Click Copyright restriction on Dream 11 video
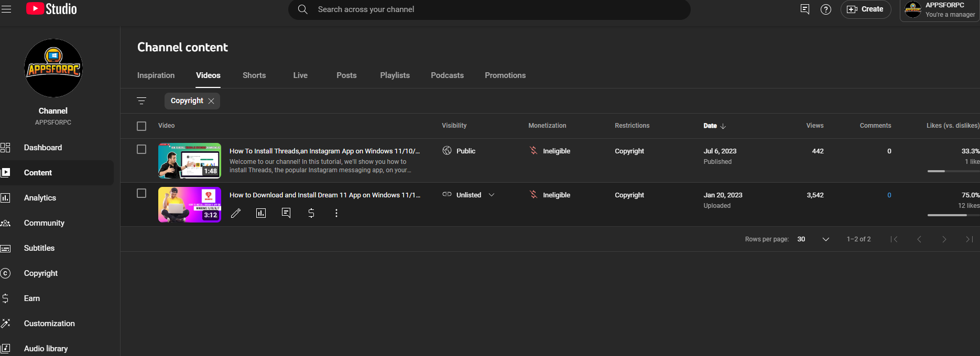Viewport: 980px width, 356px height. pyautogui.click(x=629, y=195)
